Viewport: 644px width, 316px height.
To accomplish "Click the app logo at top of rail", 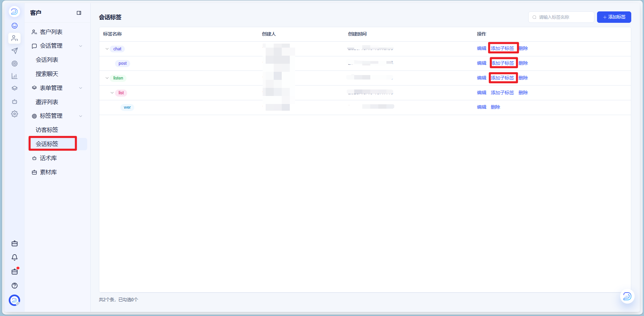I will [x=14, y=12].
